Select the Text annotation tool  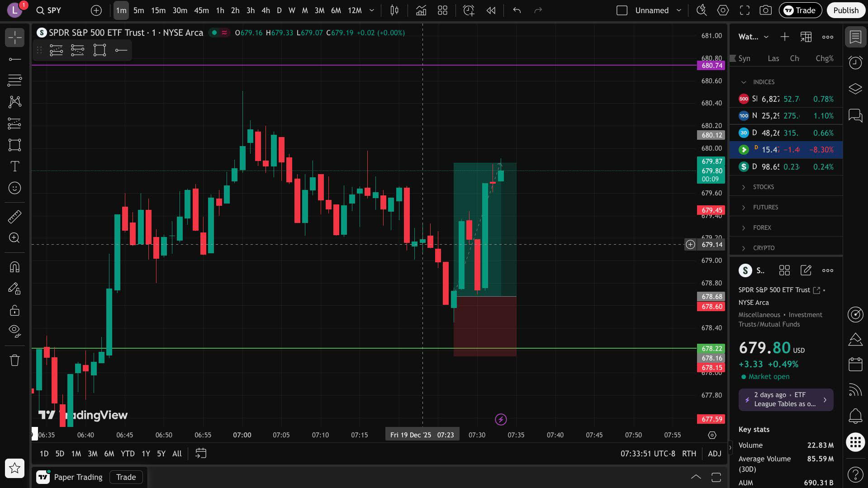pyautogui.click(x=15, y=166)
